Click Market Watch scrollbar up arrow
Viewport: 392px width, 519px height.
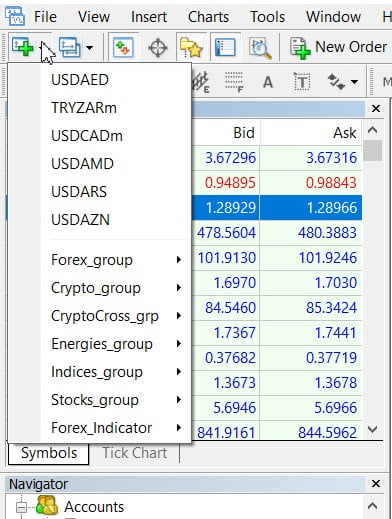click(x=372, y=130)
